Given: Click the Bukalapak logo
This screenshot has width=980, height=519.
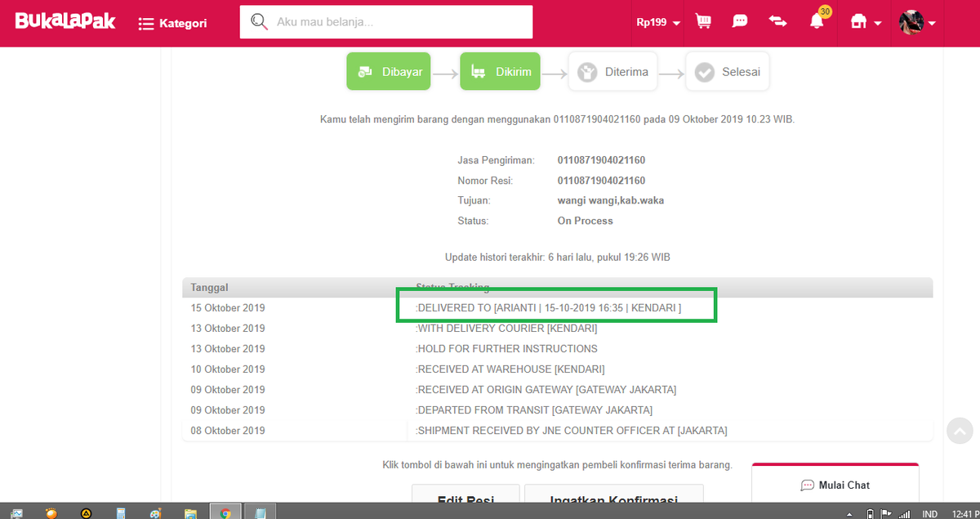Looking at the screenshot, I should [x=65, y=22].
